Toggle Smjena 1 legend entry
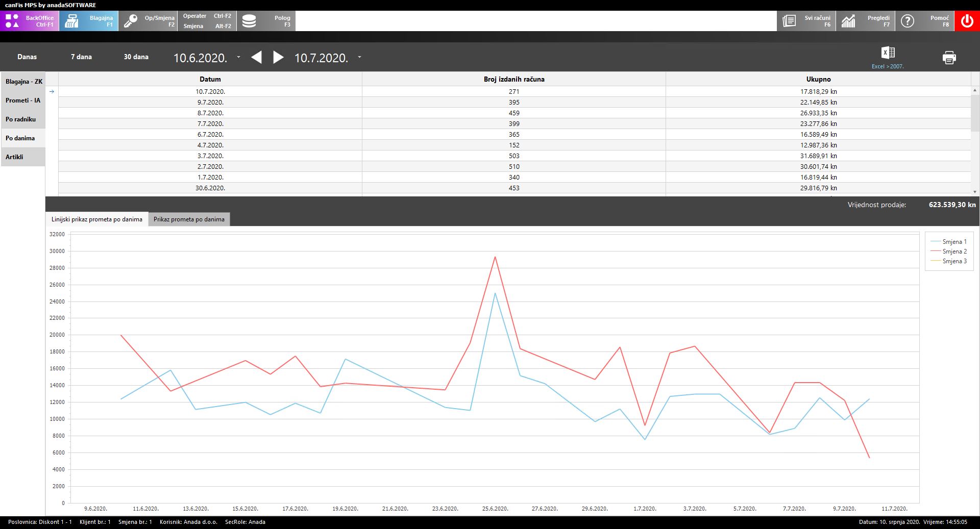980x529 pixels. click(949, 242)
